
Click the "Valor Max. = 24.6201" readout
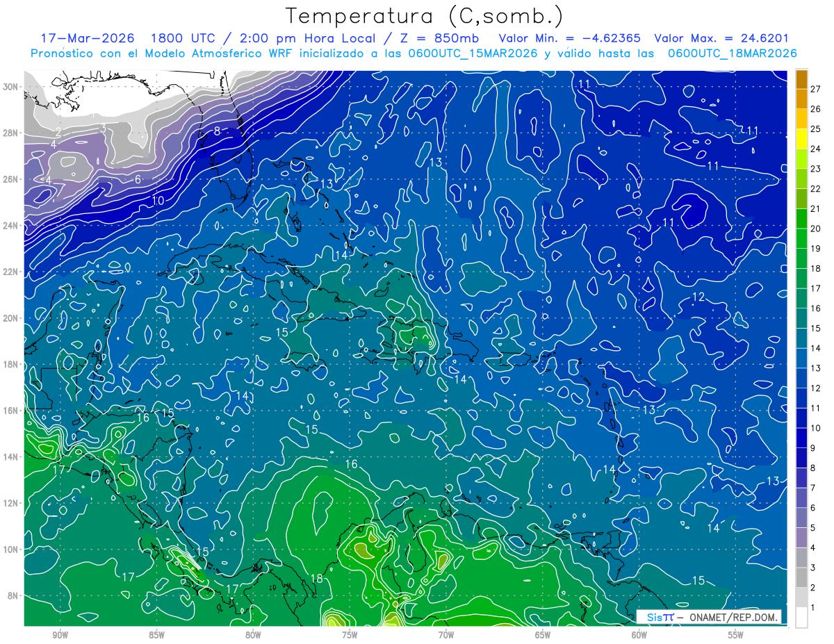[721, 38]
